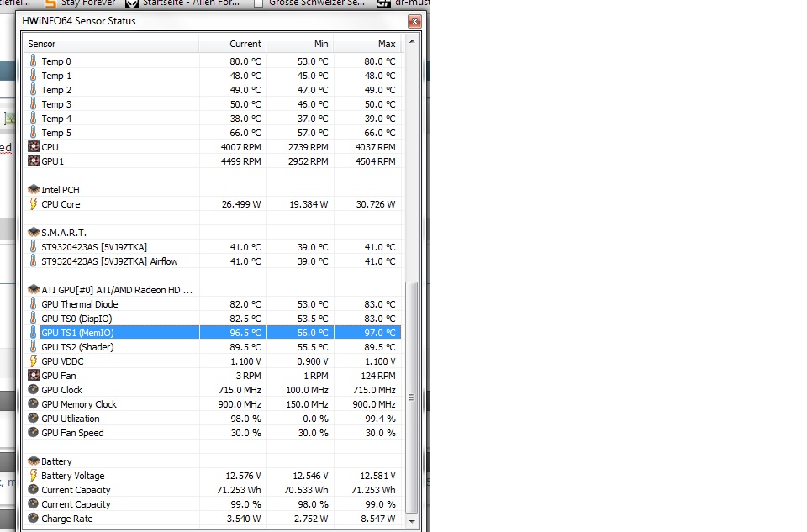The width and height of the screenshot is (807, 532).
Task: Click the Max column header
Action: (x=367, y=44)
